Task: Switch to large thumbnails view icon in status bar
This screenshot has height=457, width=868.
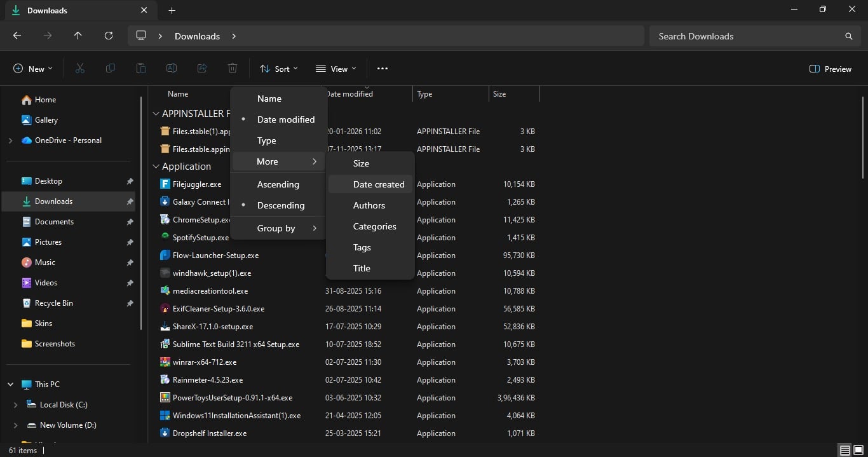Action: [858, 451]
